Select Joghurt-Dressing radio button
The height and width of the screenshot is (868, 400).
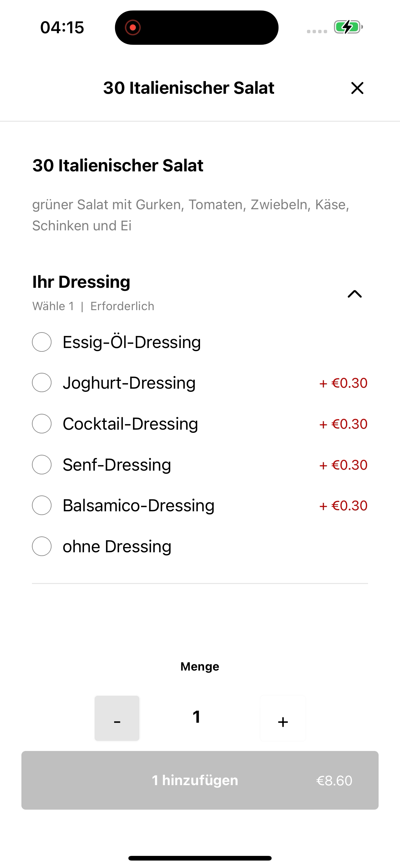[42, 382]
